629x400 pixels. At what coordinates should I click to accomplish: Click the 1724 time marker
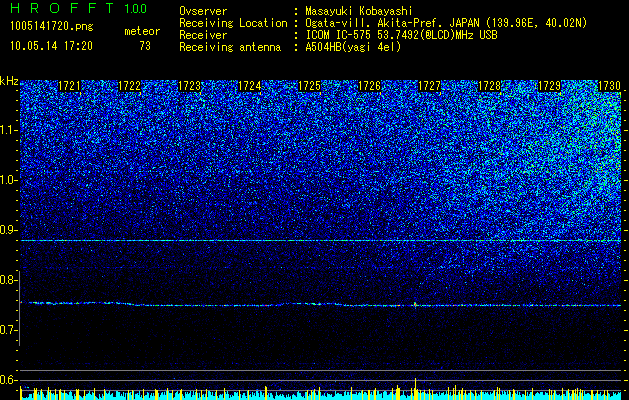coord(250,86)
